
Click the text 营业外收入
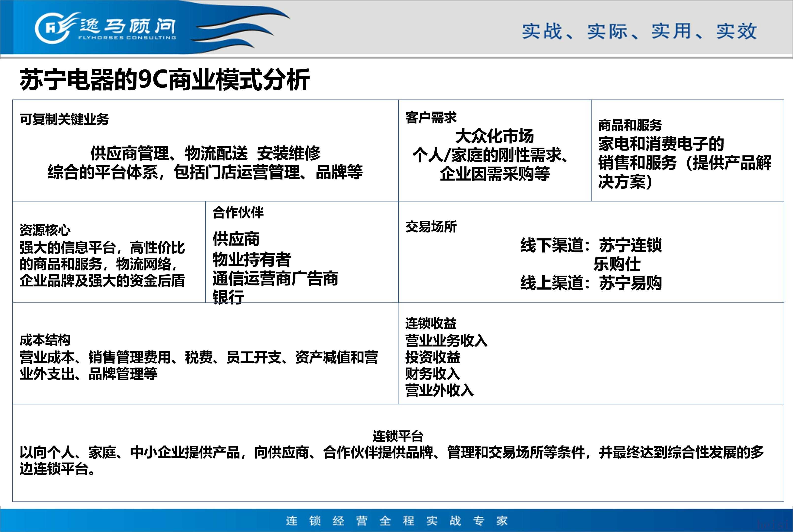pos(439,391)
